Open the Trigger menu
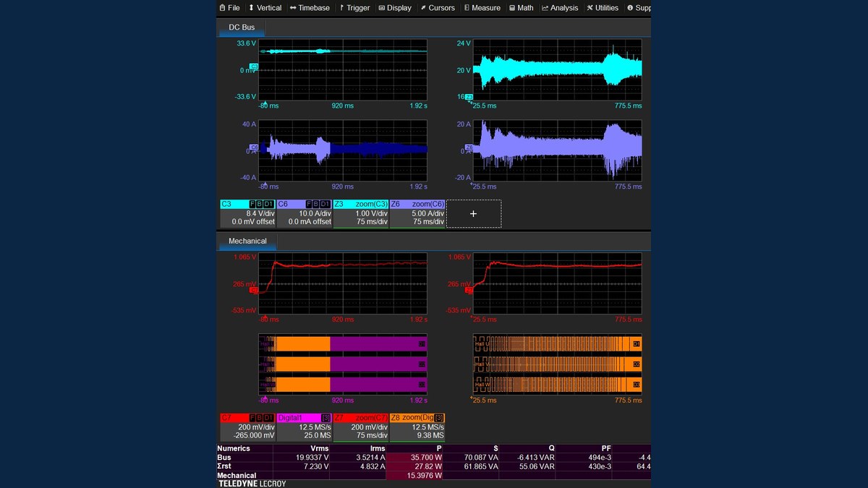 (x=354, y=8)
